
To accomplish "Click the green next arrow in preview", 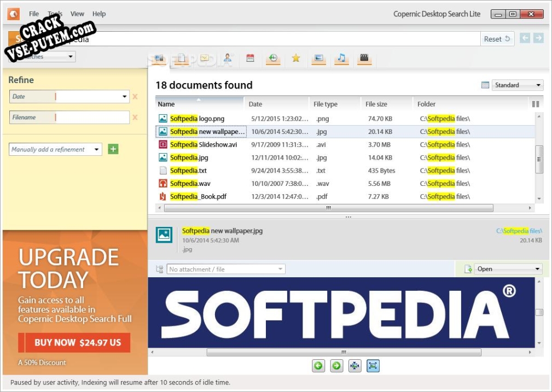I will pos(336,366).
